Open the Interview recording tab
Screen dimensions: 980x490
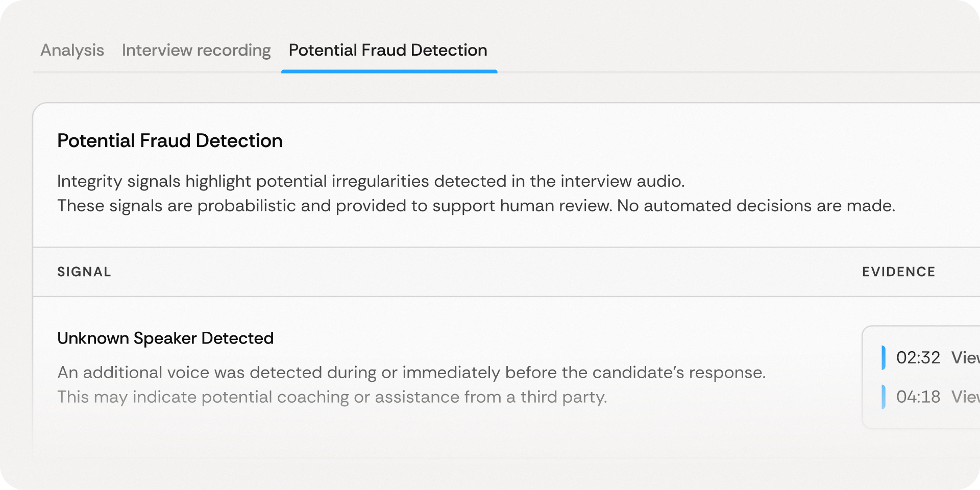[196, 50]
